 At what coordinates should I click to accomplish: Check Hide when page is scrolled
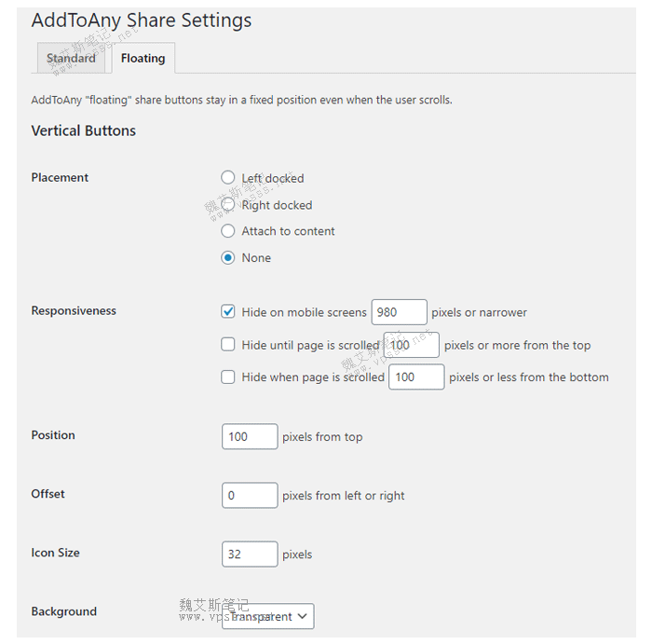(x=228, y=377)
